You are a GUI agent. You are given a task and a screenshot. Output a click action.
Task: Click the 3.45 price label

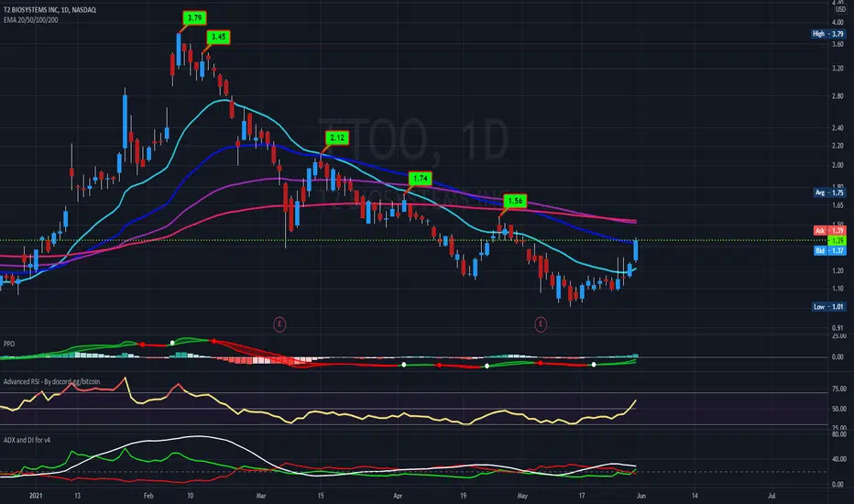tap(218, 37)
